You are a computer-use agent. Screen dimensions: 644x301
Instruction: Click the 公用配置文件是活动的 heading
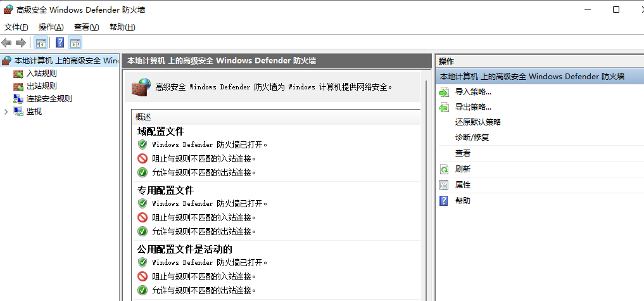click(x=185, y=249)
